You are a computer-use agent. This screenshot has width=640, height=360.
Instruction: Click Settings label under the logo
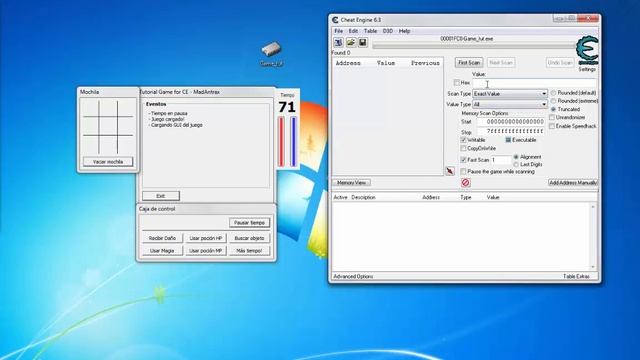coord(587,69)
